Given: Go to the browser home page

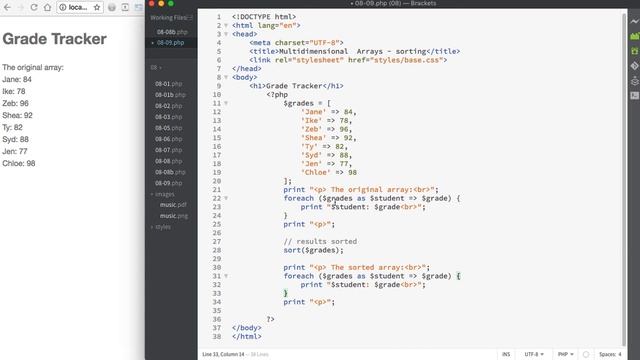Looking at the screenshot, I should coord(47,7).
